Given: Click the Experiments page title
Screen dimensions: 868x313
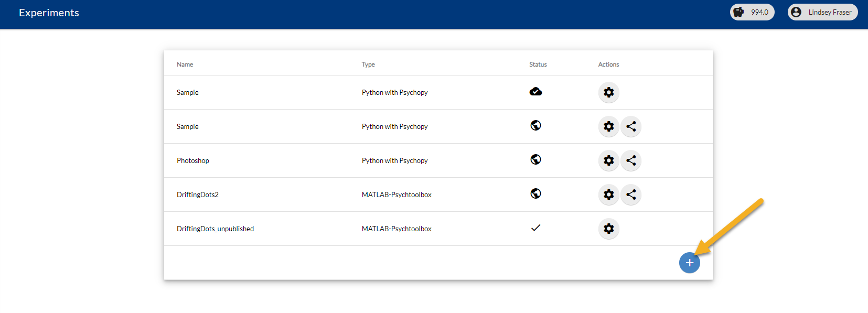Looking at the screenshot, I should pyautogui.click(x=49, y=13).
